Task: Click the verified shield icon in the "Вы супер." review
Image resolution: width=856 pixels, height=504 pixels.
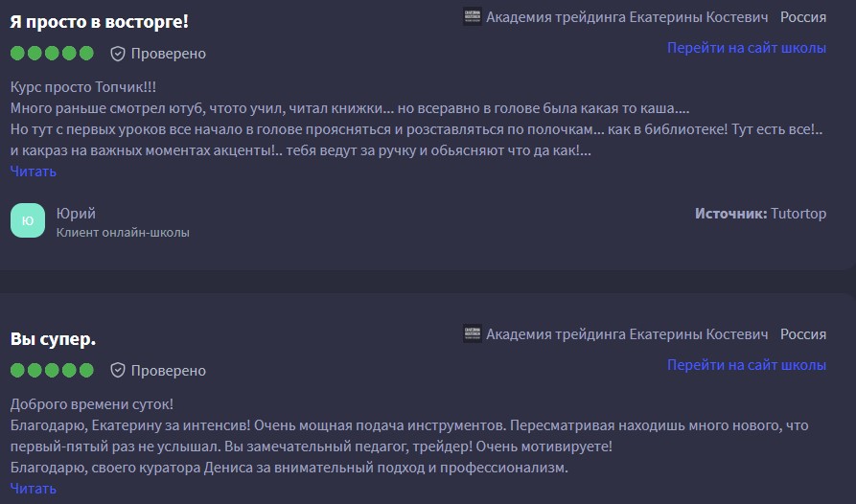Action: (118, 370)
